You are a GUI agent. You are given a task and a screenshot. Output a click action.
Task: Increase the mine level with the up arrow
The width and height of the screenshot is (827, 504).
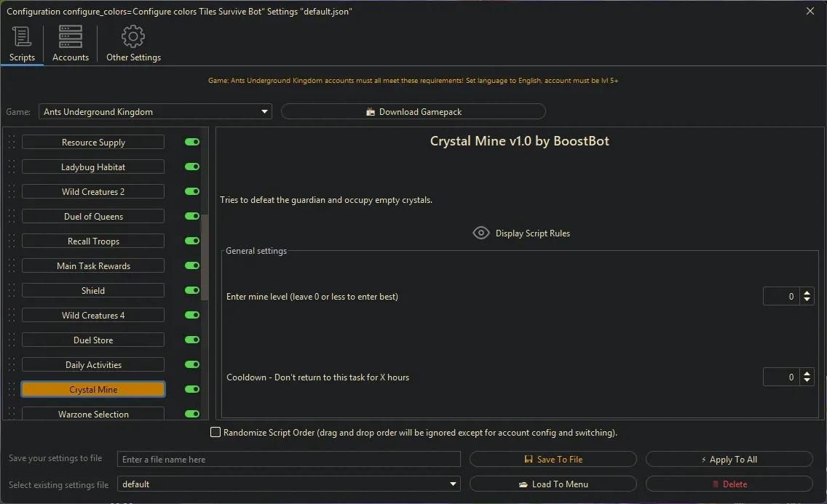coord(807,293)
